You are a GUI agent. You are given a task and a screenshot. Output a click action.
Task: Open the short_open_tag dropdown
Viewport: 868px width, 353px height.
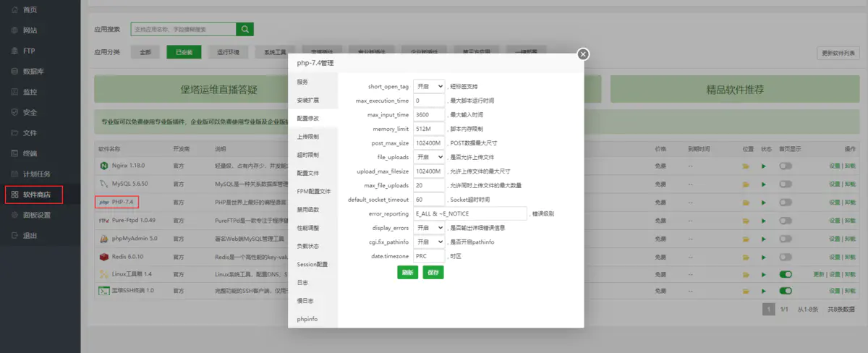click(429, 86)
